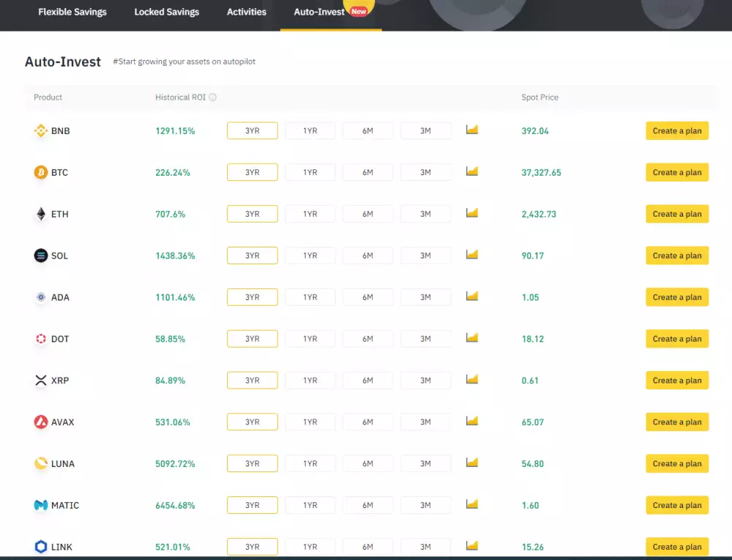Create a plan for LINK
The width and height of the screenshot is (732, 560).
[676, 546]
